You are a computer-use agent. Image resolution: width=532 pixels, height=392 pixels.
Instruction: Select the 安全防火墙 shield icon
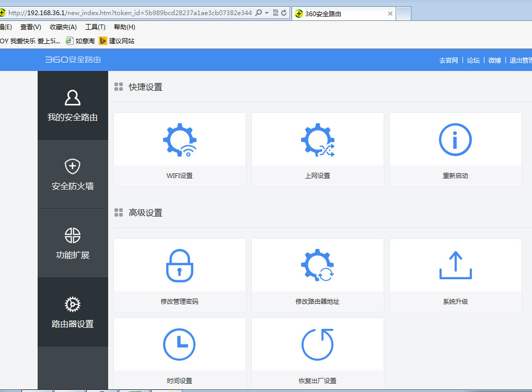pos(73,167)
